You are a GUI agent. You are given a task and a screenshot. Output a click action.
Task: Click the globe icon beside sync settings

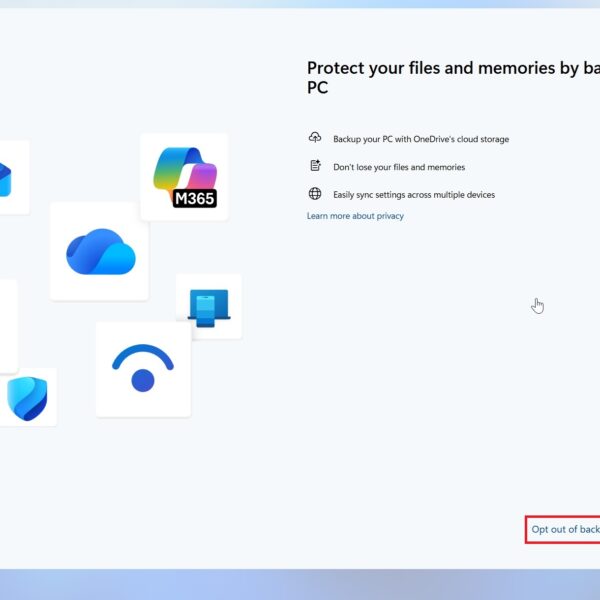tap(315, 194)
